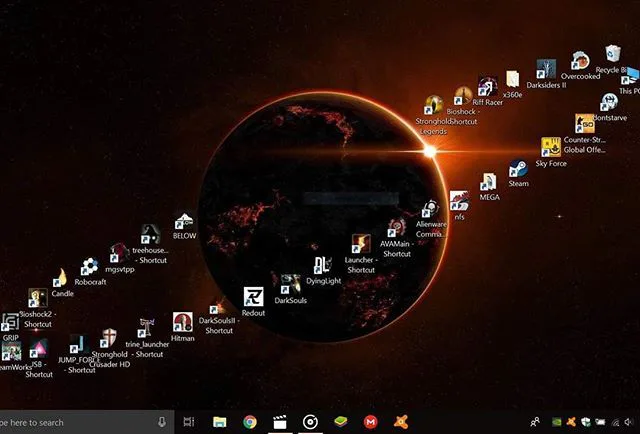The height and width of the screenshot is (434, 640).
Task: Launch the Darksiders II shortcut
Action: 546,69
